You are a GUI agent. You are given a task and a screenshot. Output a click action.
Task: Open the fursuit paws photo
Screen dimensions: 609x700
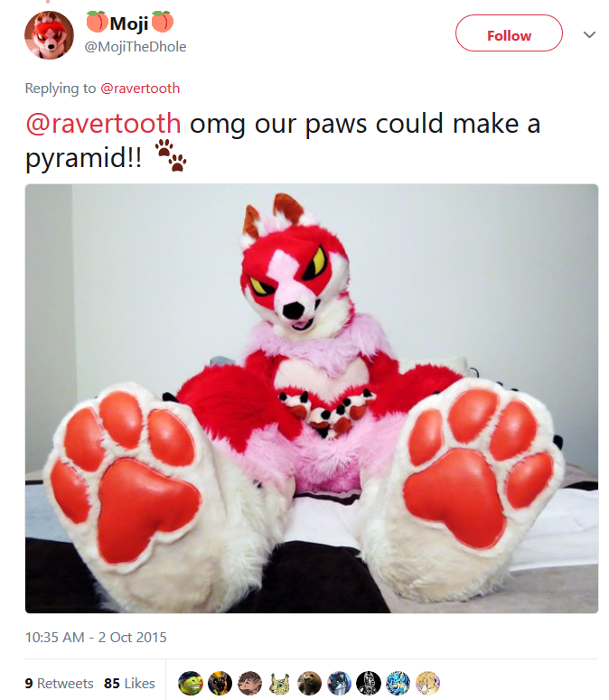click(312, 398)
